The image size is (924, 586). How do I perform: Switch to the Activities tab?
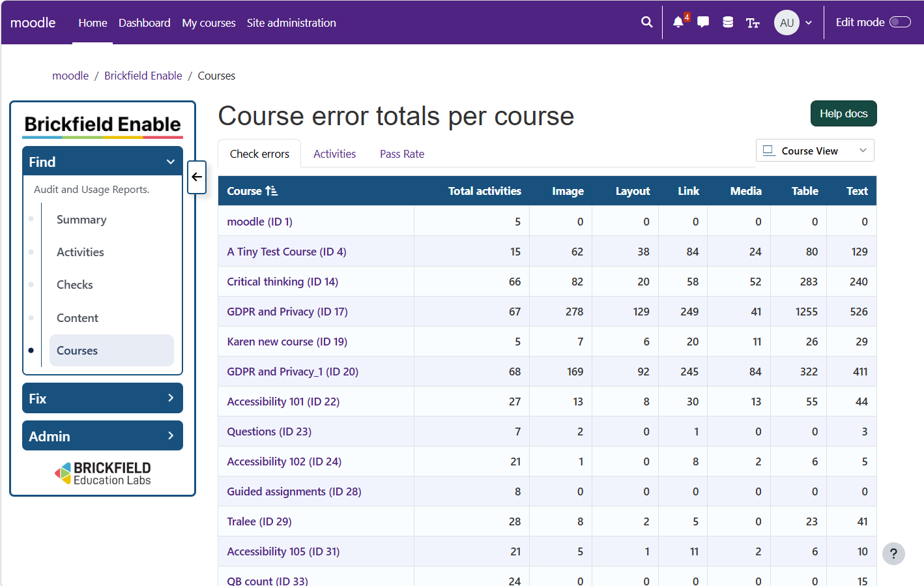pyautogui.click(x=334, y=154)
